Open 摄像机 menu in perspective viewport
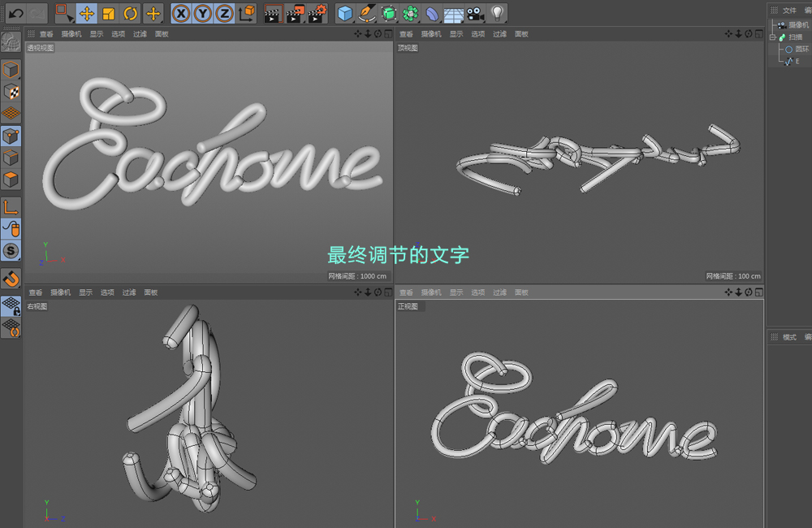This screenshot has height=528, width=812. point(71,33)
